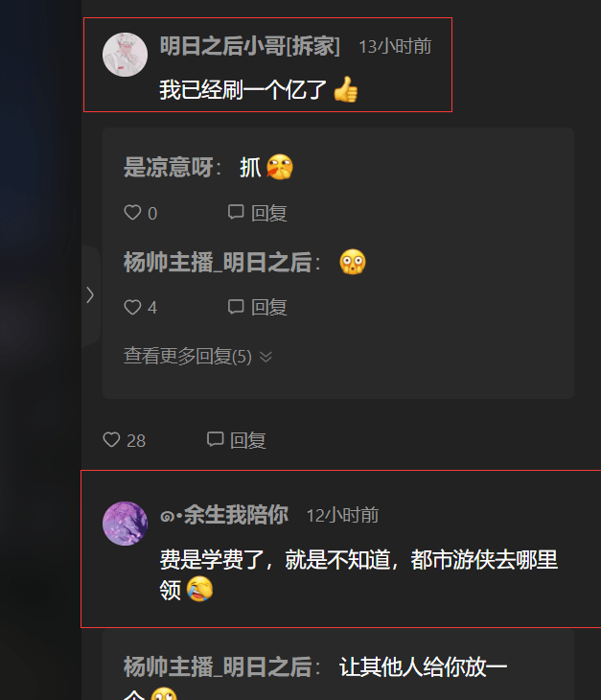
Task: Click 回复 beside the 28 likes count
Action: (x=248, y=441)
